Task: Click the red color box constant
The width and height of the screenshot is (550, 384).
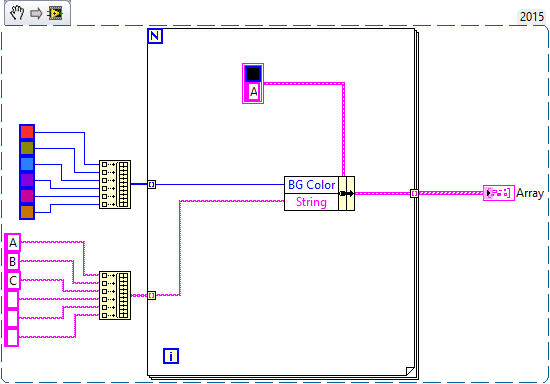Action: click(27, 132)
